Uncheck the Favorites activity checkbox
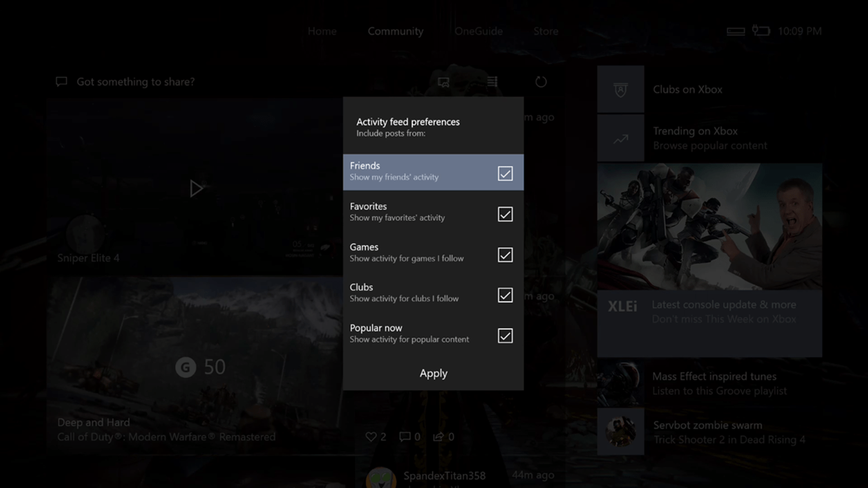This screenshot has height=488, width=868. pyautogui.click(x=505, y=214)
